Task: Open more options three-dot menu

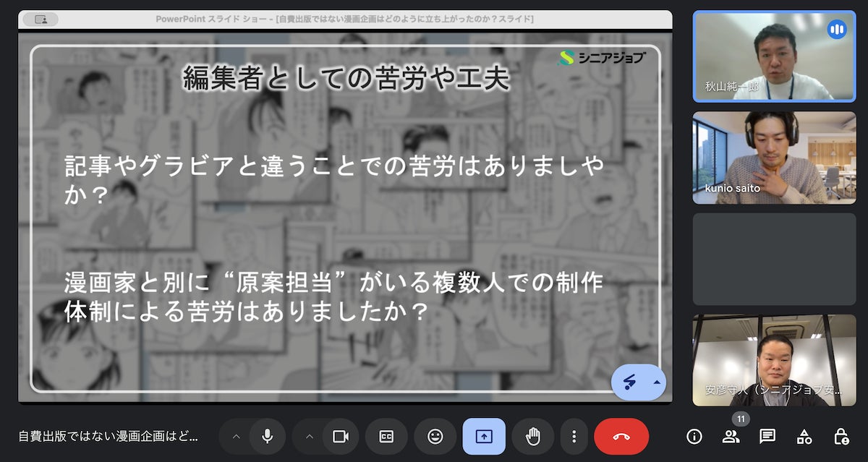Action: click(x=574, y=436)
